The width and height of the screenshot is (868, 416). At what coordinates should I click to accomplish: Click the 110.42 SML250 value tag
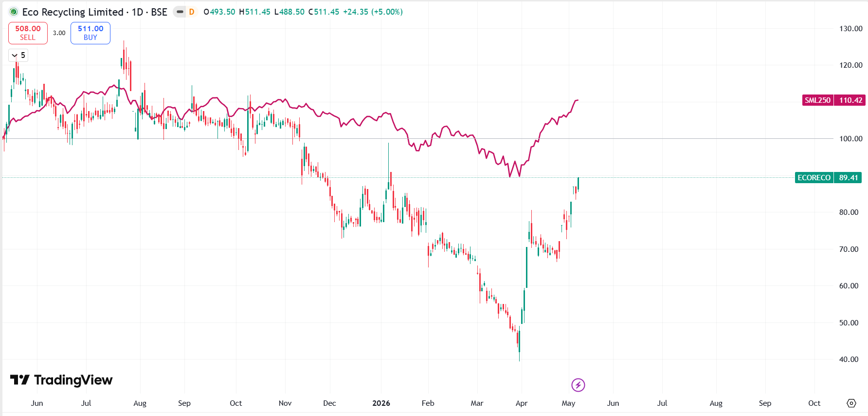850,100
